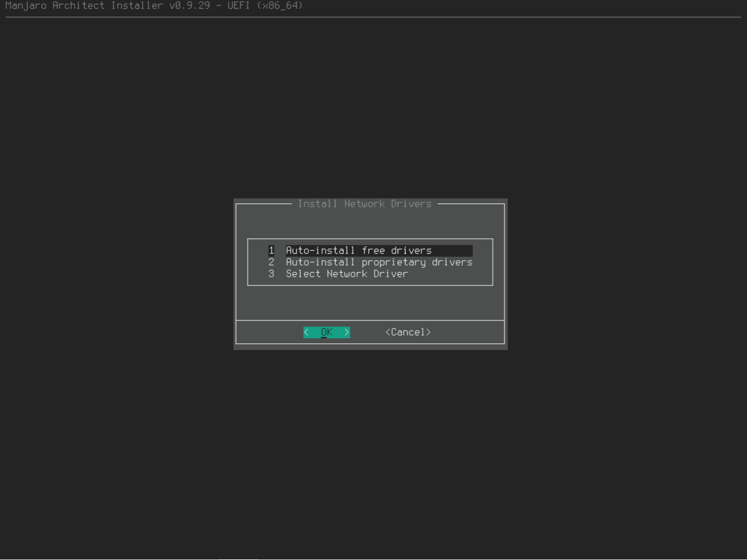The height and width of the screenshot is (560, 747).
Task: Click the number 3 hotkey tag
Action: 271,274
